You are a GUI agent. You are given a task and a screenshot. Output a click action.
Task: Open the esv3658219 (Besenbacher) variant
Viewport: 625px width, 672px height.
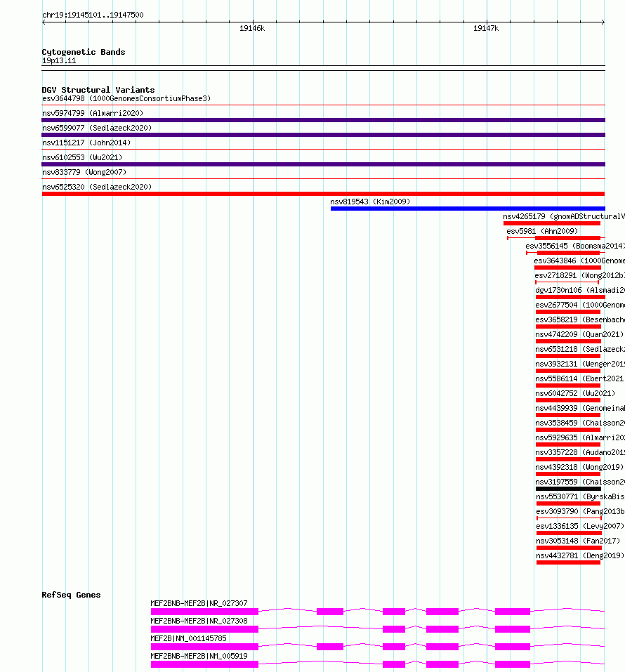pyautogui.click(x=580, y=319)
